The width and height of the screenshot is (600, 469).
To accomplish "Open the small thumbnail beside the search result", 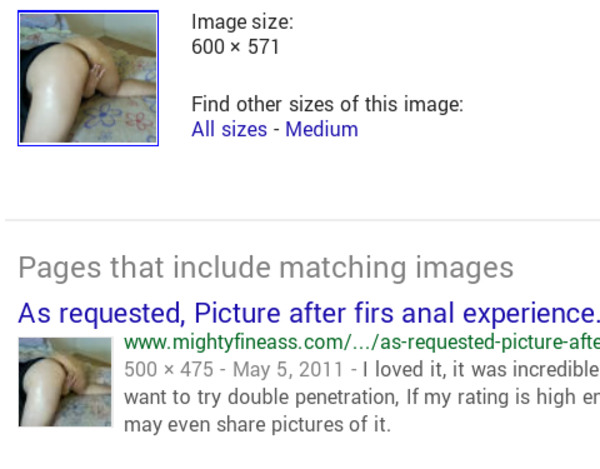I will coord(65,382).
